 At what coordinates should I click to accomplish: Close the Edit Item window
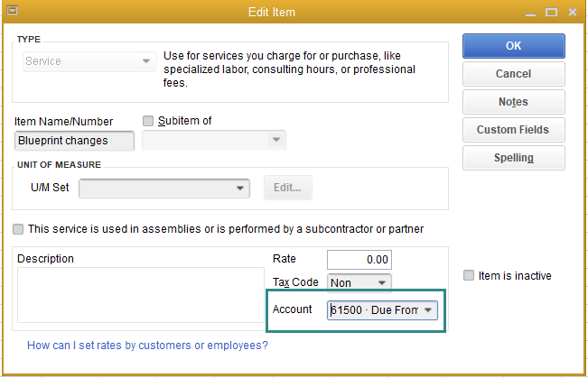[572, 14]
